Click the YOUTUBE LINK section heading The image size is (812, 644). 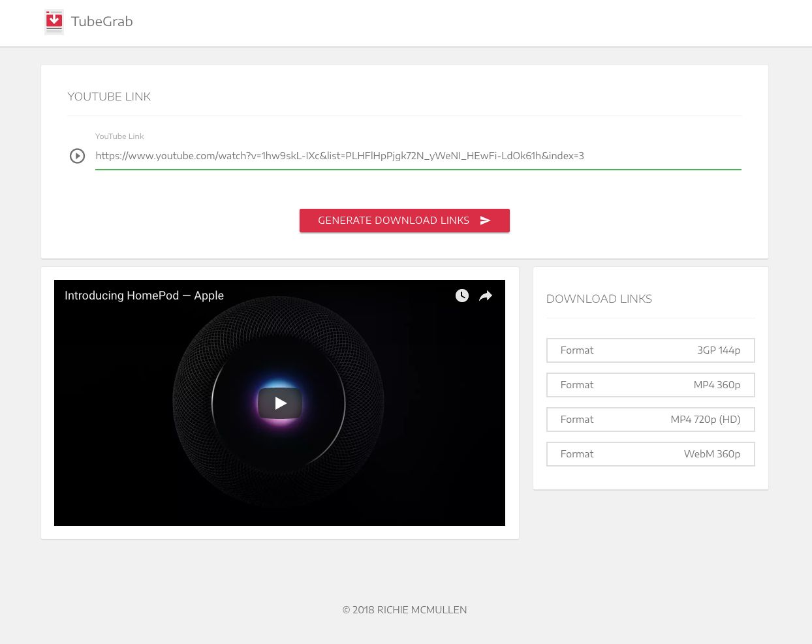coord(109,97)
